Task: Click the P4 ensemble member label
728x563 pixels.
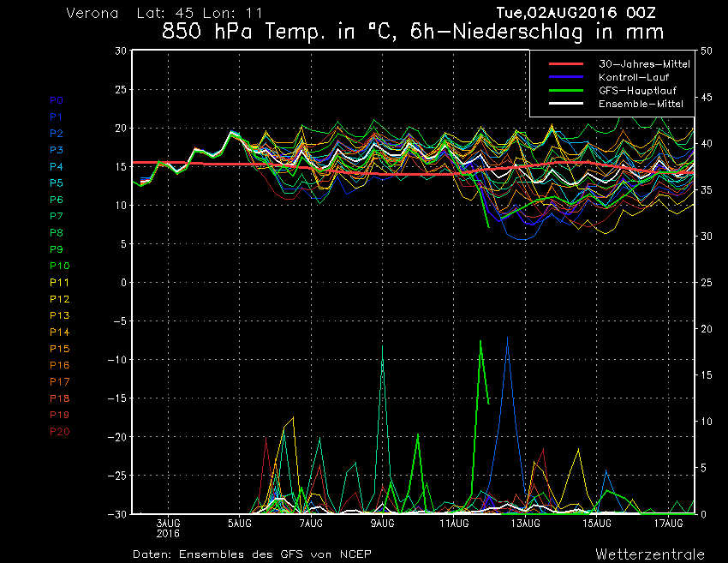Action: (x=57, y=166)
